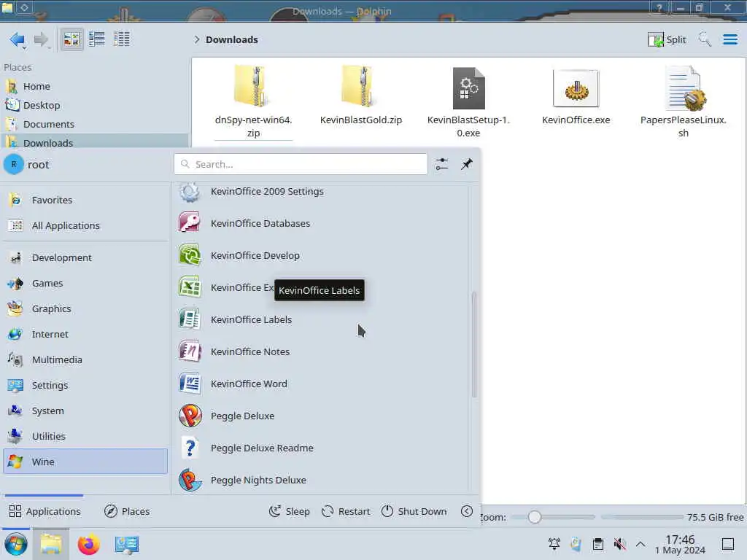Click the launcher app list scrollbar

tap(473, 345)
